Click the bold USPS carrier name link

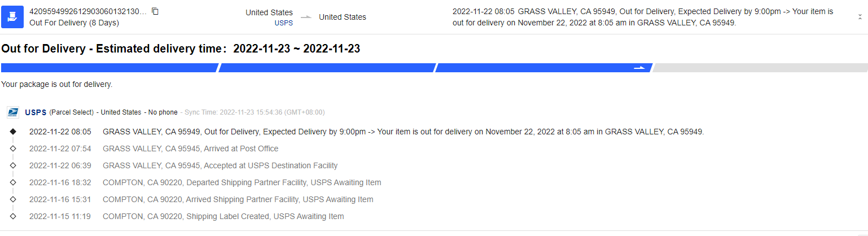coord(36,112)
